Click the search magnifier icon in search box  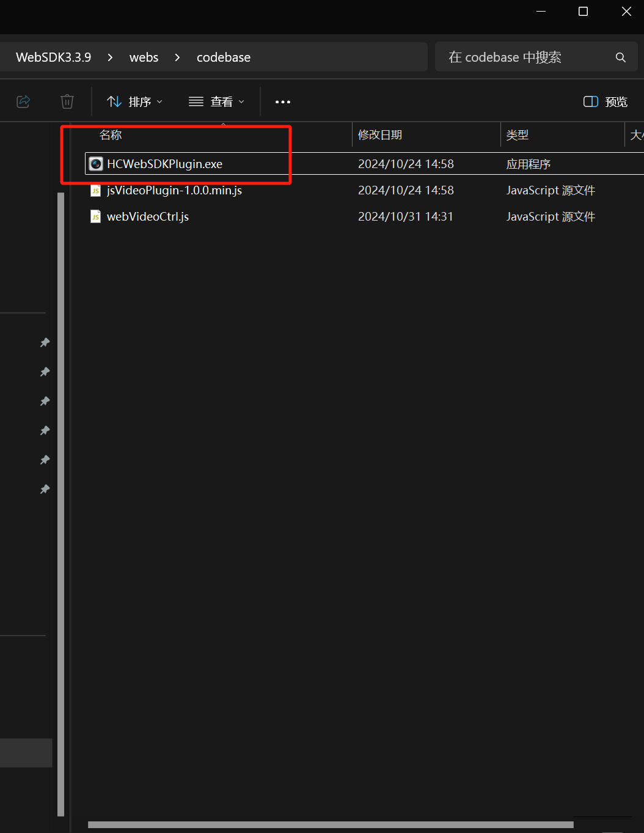[621, 57]
